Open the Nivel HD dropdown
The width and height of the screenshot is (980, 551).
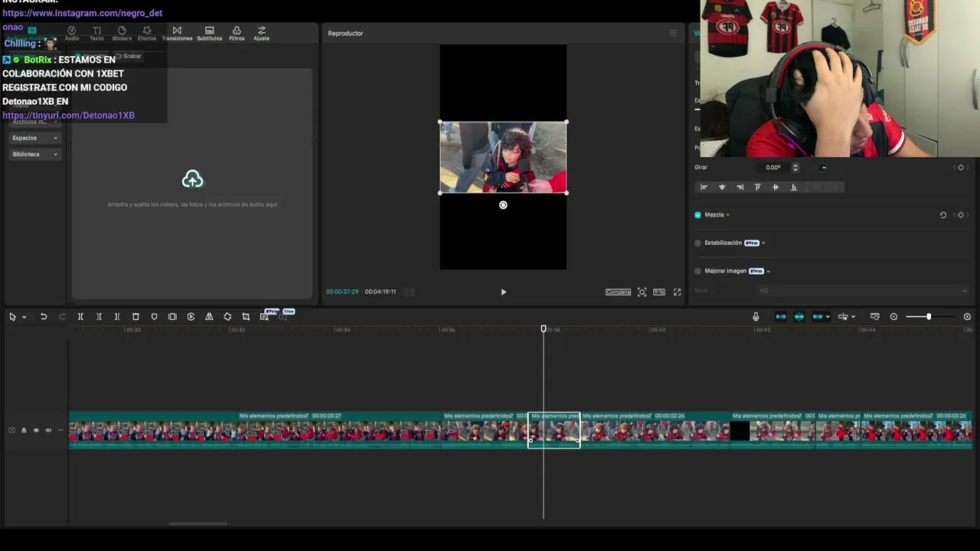tap(862, 291)
